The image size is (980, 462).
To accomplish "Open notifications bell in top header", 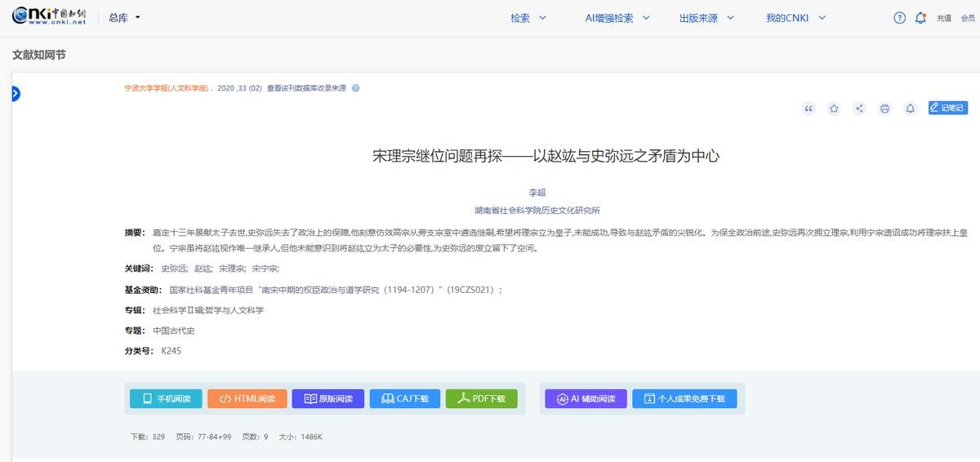I will click(x=920, y=18).
